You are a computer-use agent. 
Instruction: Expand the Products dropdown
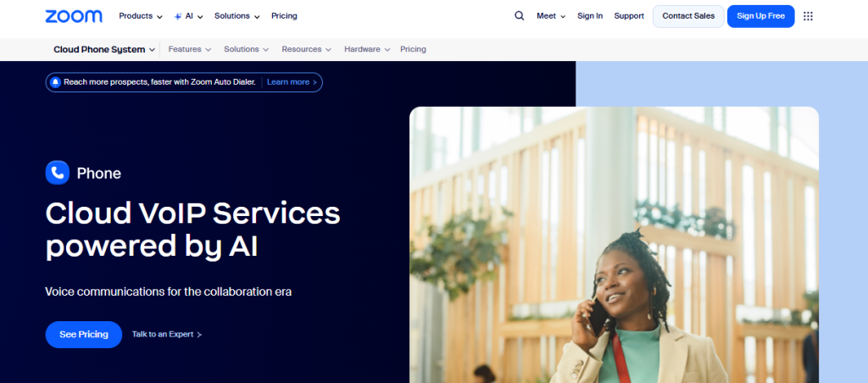(141, 16)
